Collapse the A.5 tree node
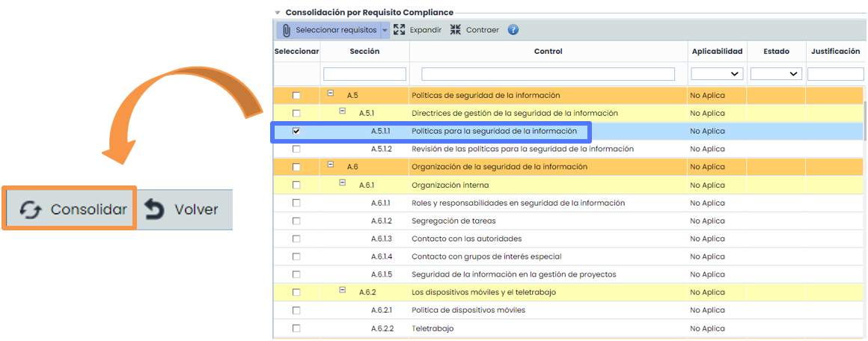 coord(331,93)
